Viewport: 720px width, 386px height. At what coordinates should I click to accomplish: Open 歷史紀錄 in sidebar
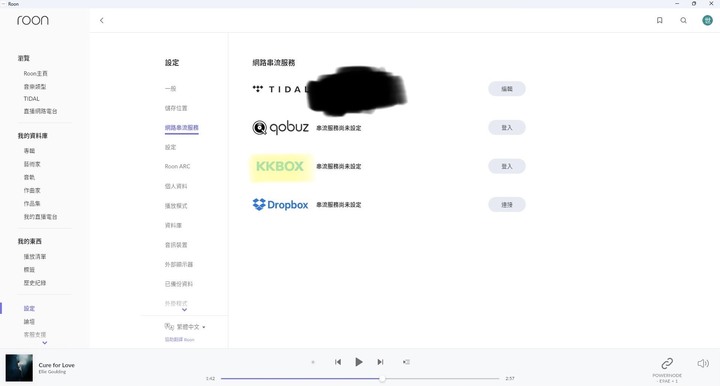pos(35,283)
